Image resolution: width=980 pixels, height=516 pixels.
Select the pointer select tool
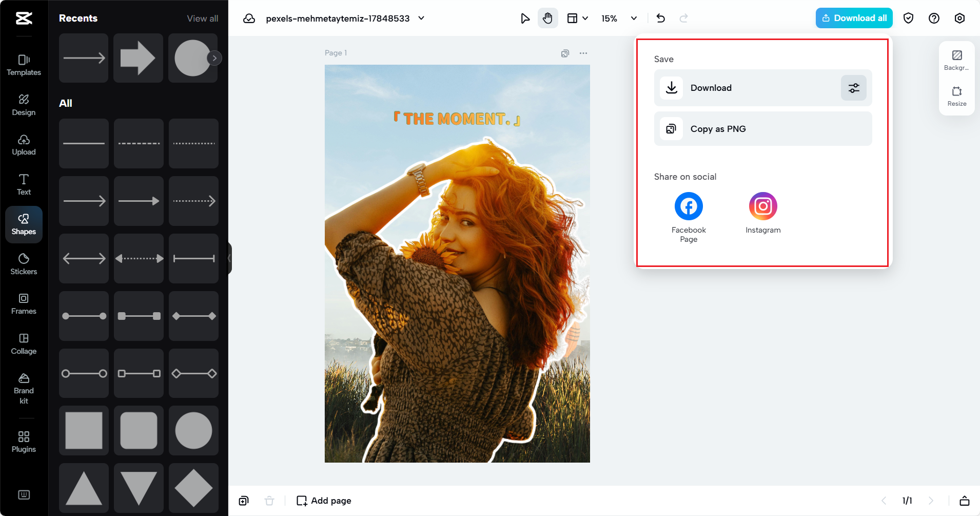point(525,18)
